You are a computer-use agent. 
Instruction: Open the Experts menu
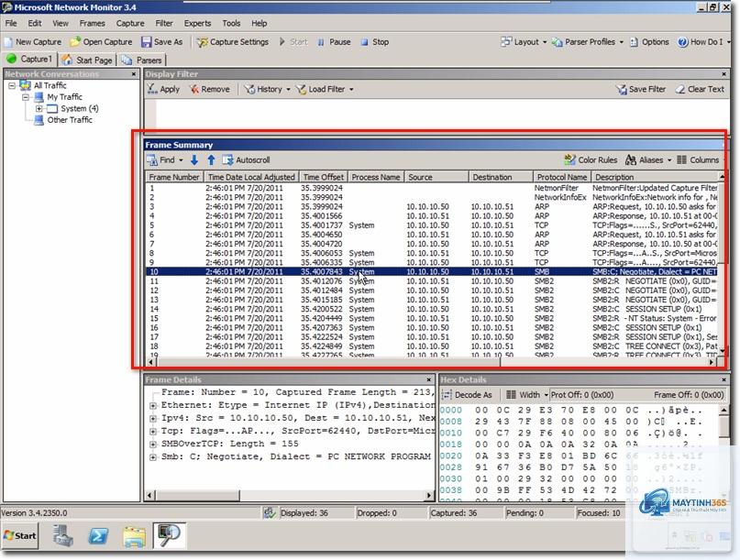(197, 23)
